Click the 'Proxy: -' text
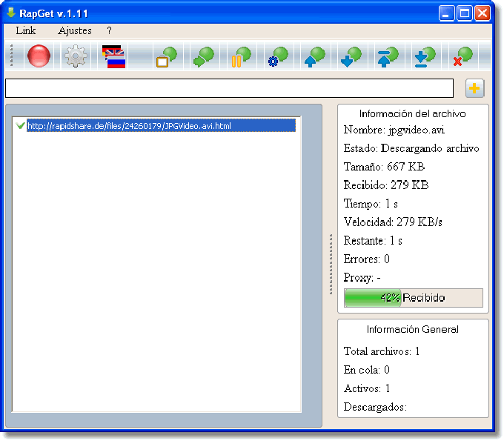This screenshot has width=504, height=441. [362, 277]
